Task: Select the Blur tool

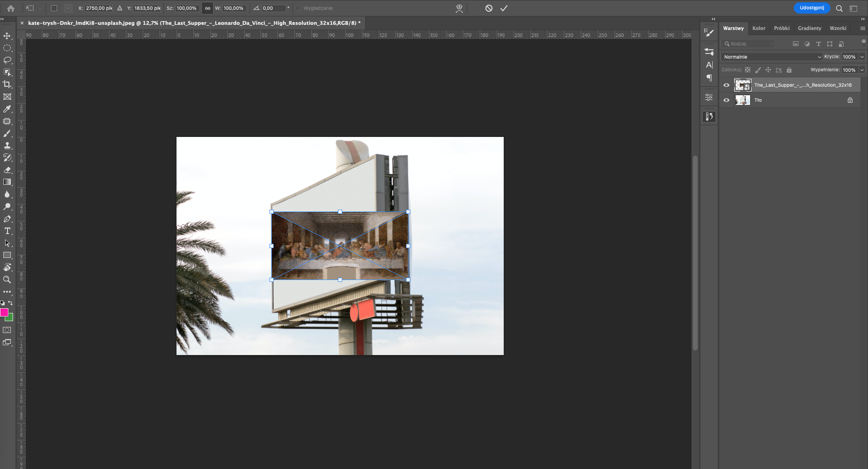Action: (7, 194)
